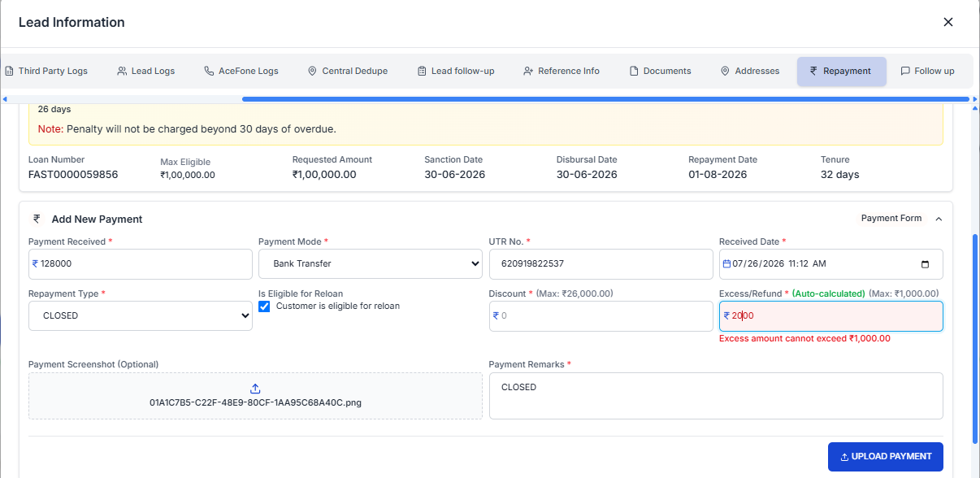Select the Repayment tab
This screenshot has width=980, height=478.
click(841, 71)
